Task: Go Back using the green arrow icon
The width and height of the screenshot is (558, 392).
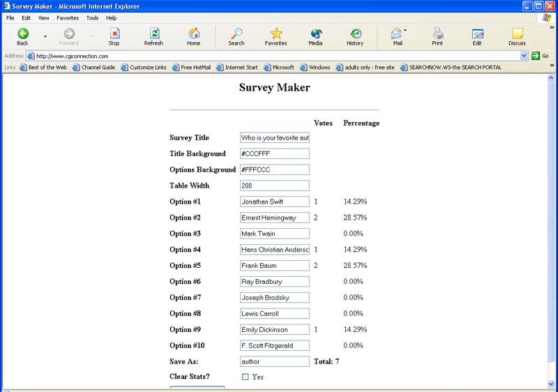Action: coord(23,33)
